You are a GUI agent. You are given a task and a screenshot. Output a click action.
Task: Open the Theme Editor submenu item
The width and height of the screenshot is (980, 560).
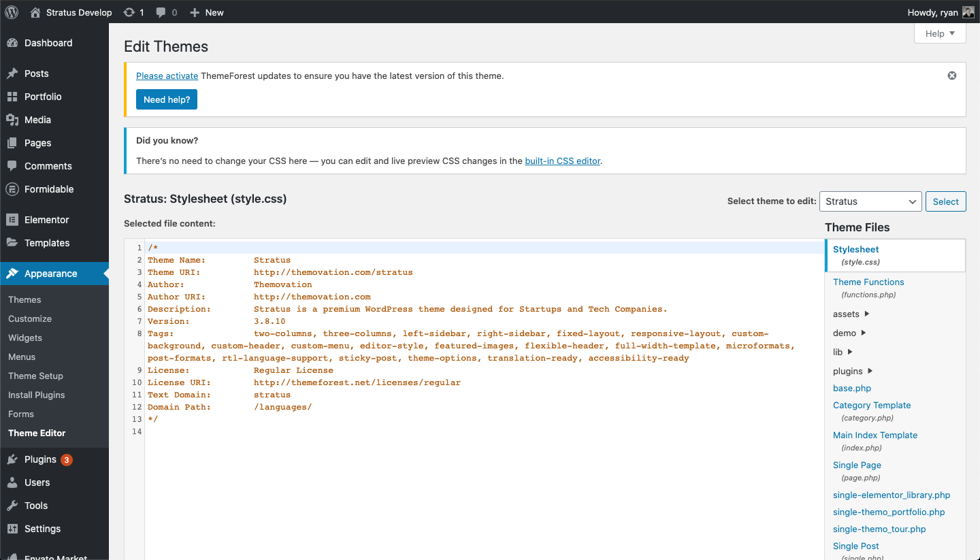37,433
